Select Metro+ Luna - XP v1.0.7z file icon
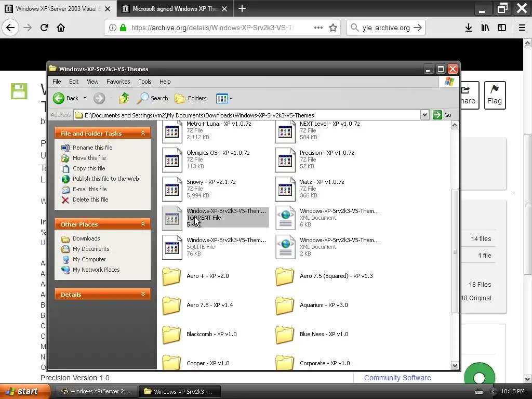Screen dimensions: 532x399 [172, 131]
